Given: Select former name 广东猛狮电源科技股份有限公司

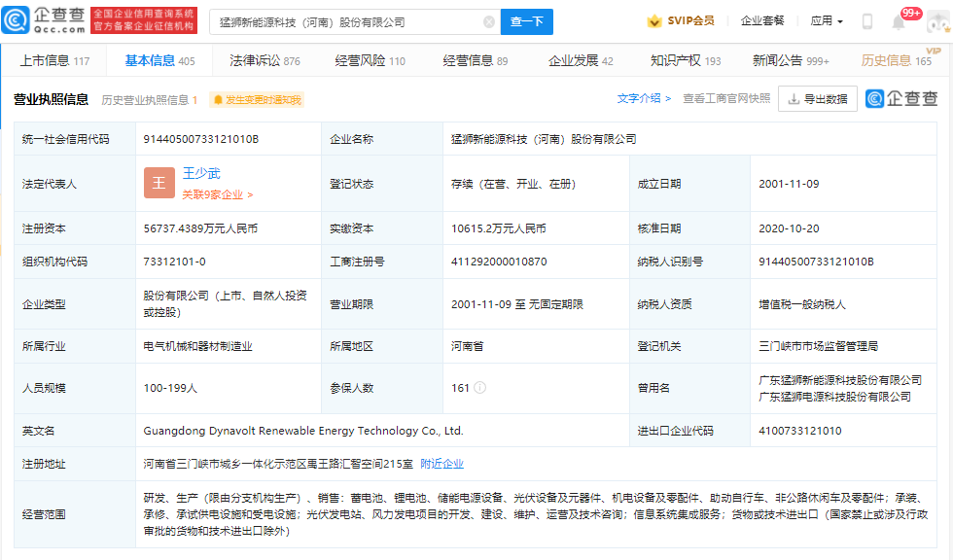Looking at the screenshot, I should 834,397.
